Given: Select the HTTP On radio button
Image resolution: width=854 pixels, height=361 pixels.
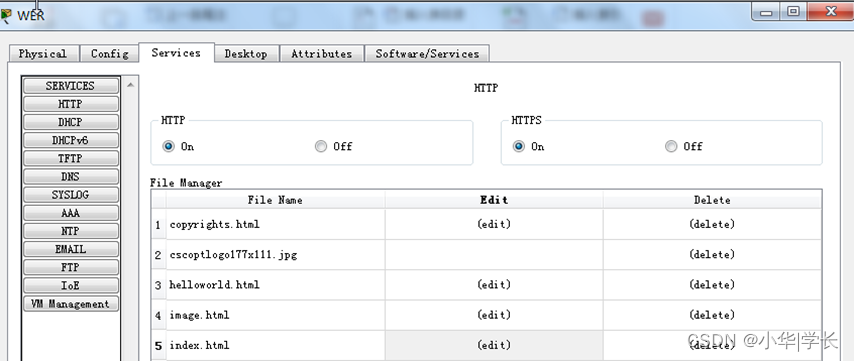Looking at the screenshot, I should click(x=169, y=146).
